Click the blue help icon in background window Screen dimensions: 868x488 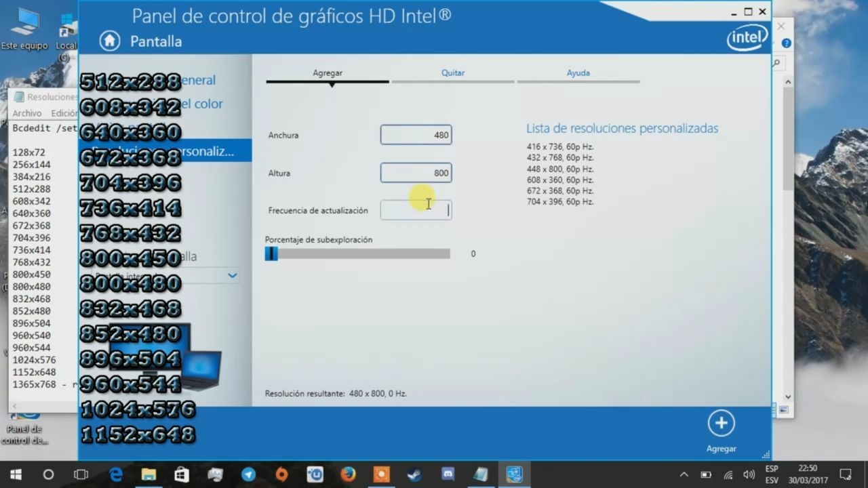pos(787,43)
